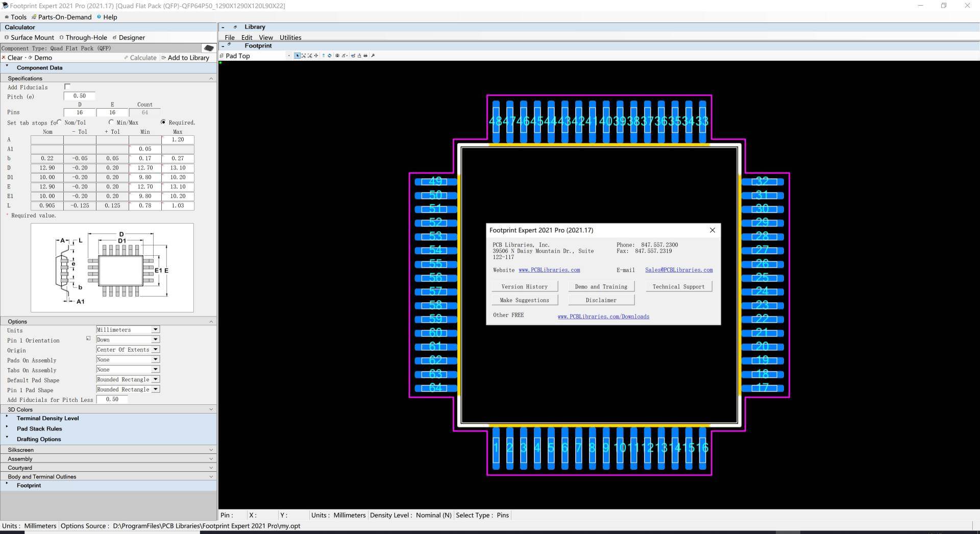Select the Required tab stop option
980x534 pixels.
[163, 122]
